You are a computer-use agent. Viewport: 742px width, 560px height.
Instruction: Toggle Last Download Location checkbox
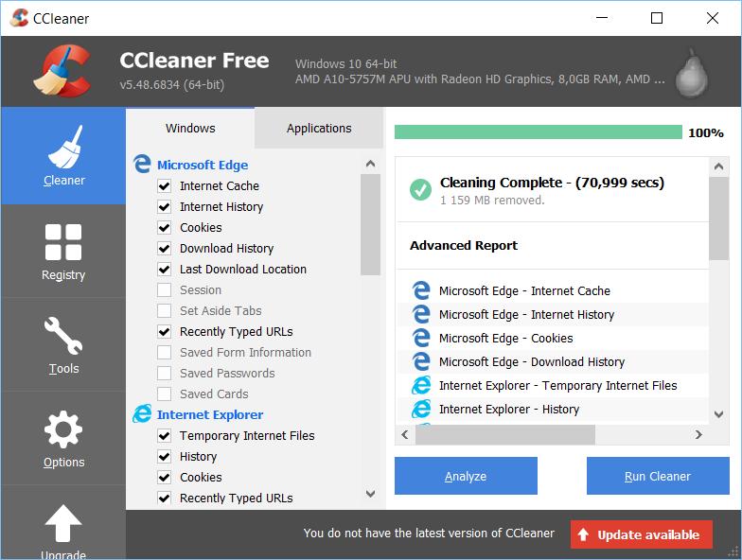coord(165,269)
